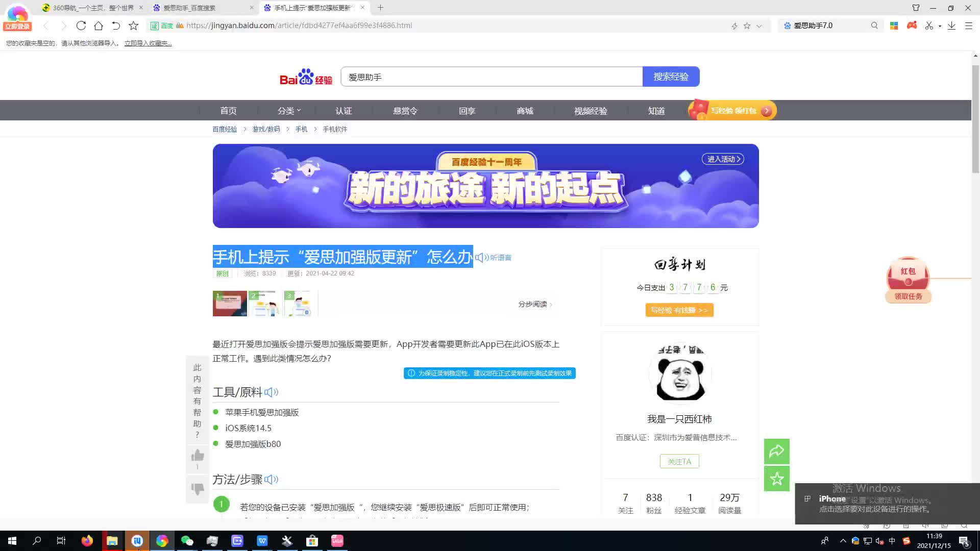Open File Explorer from the taskbar
980x551 pixels.
112,541
